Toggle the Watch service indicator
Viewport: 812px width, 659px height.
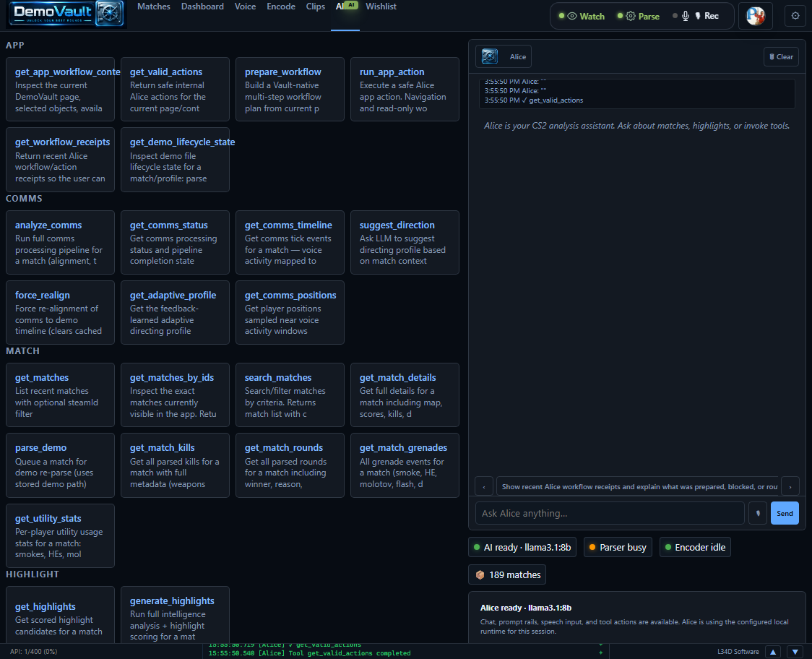582,16
